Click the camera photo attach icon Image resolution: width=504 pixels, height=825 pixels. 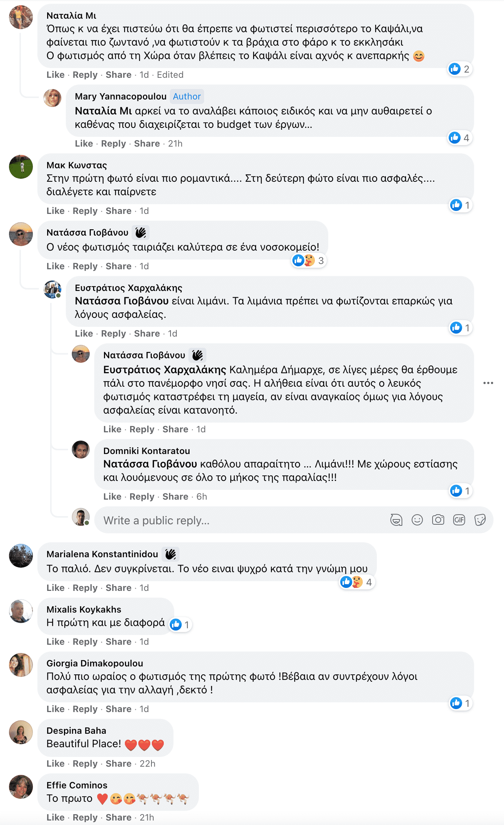(438, 520)
